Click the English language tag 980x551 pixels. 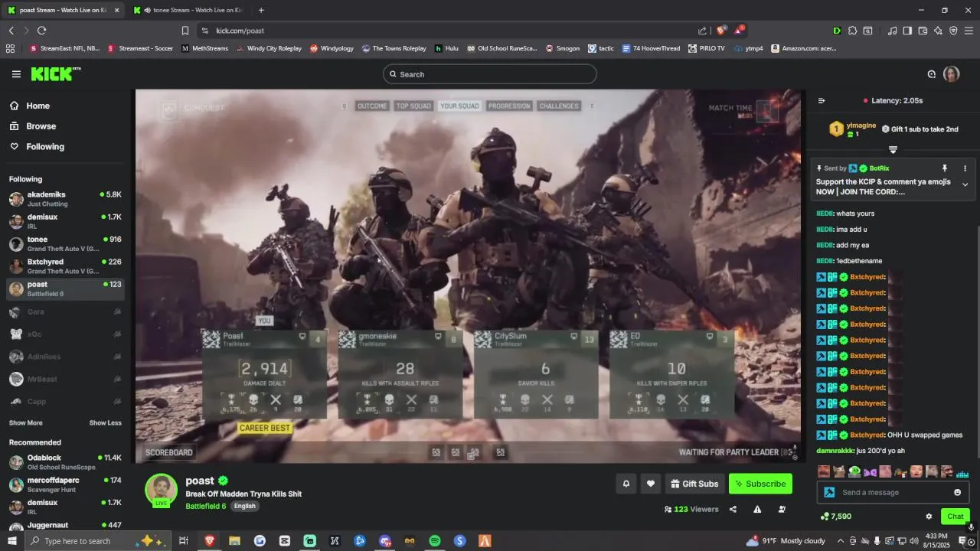click(244, 506)
